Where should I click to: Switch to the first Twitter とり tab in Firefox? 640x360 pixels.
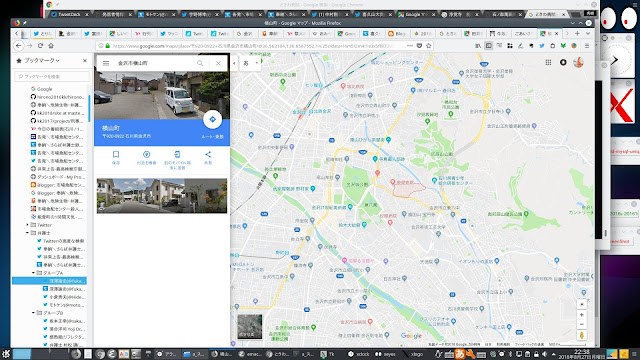click(42, 33)
